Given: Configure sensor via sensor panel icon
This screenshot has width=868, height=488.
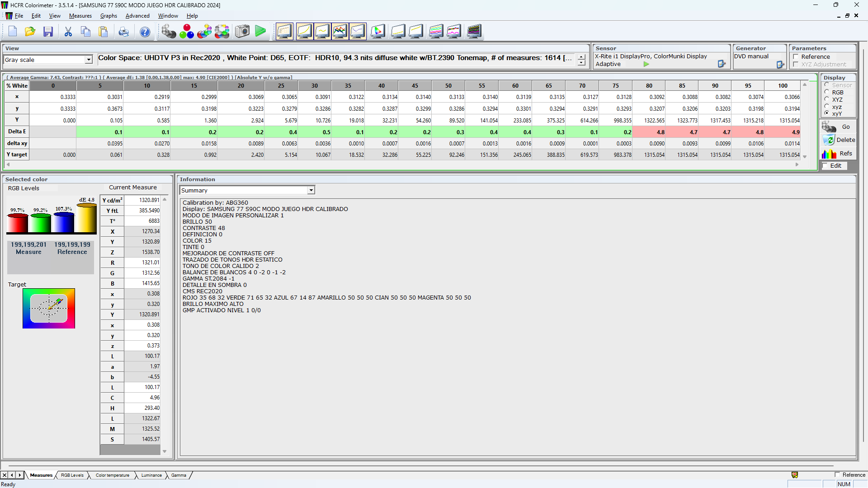Looking at the screenshot, I should (x=722, y=64).
